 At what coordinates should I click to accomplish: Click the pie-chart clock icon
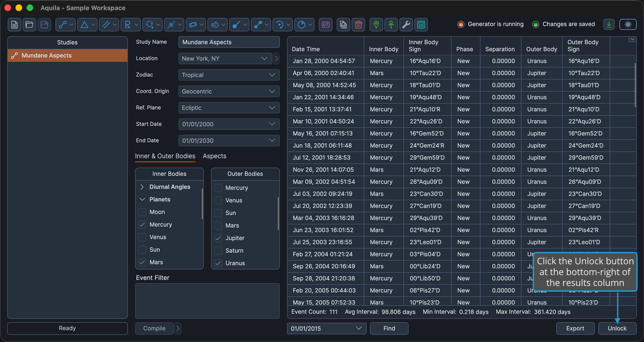pos(304,25)
